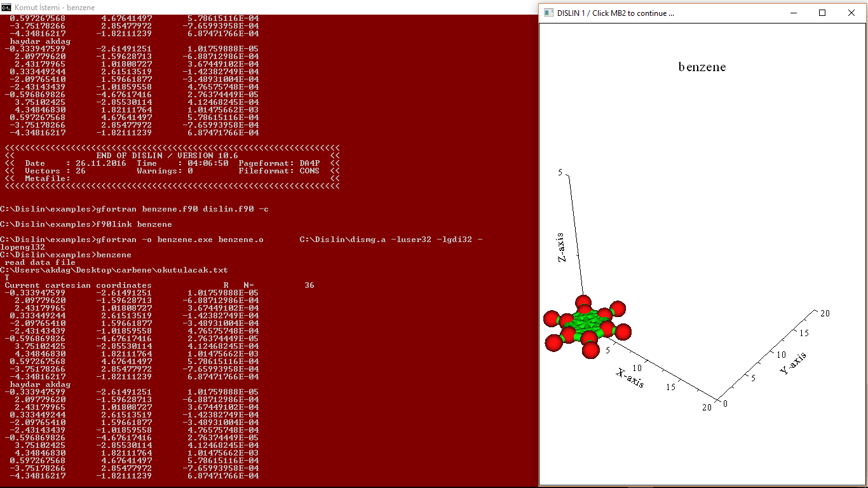Click 'Current cartesian coordinates' console header
Screen dimensions: 868x488
(78, 285)
